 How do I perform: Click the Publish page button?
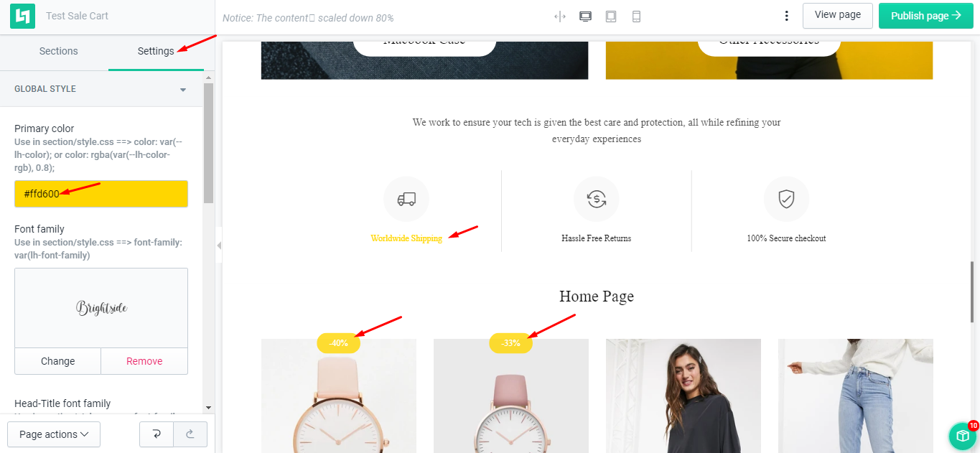925,16
